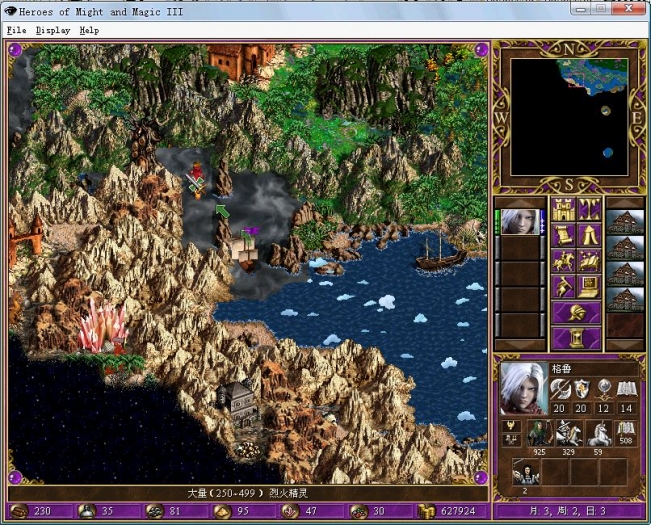Select white-haired hero in hero list
Image resolution: width=651 pixels, height=525 pixels.
click(x=520, y=222)
